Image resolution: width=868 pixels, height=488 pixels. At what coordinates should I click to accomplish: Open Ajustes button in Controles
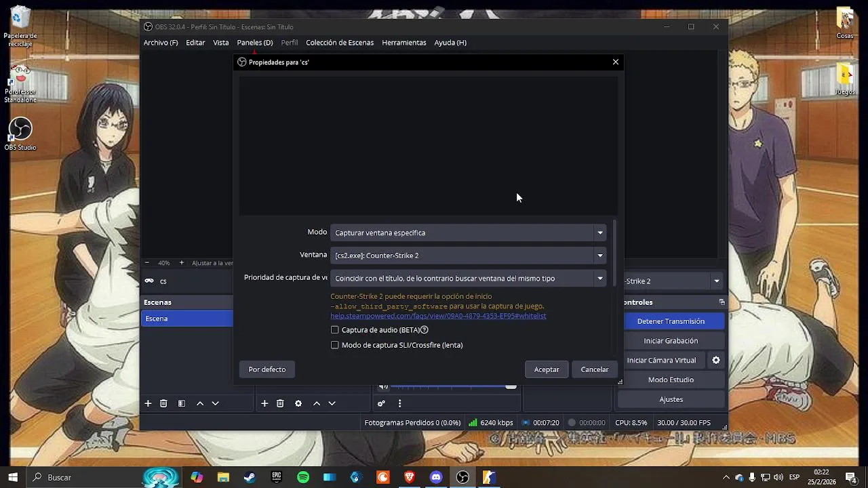point(671,399)
